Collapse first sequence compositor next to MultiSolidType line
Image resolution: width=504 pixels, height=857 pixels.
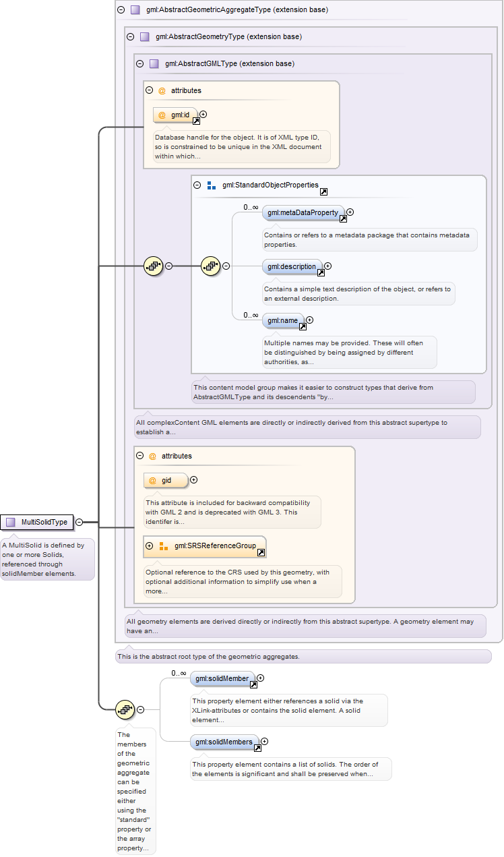[x=169, y=266]
